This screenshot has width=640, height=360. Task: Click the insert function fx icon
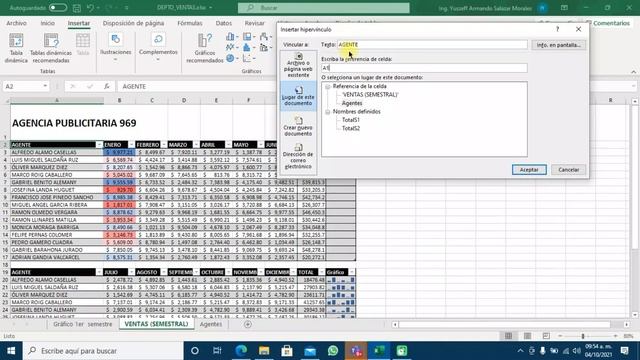click(107, 86)
